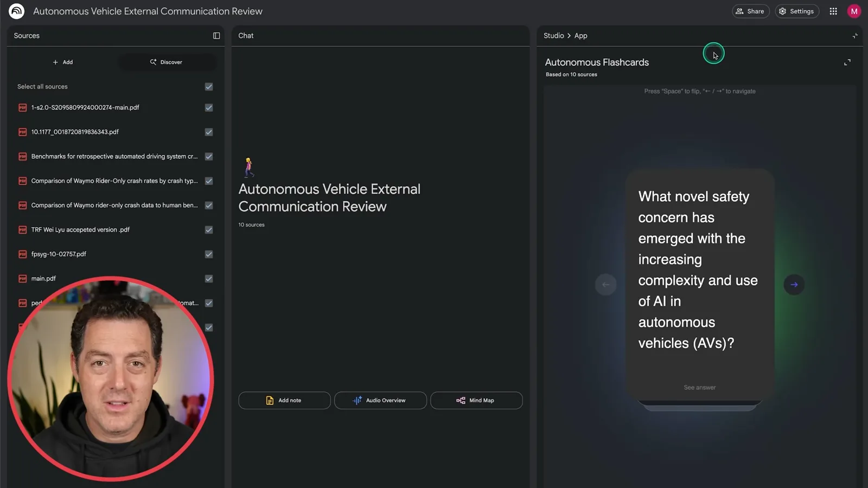
Task: Uncheck 1-s2.0-S2095809924000274-main.pdf source
Action: [209, 108]
